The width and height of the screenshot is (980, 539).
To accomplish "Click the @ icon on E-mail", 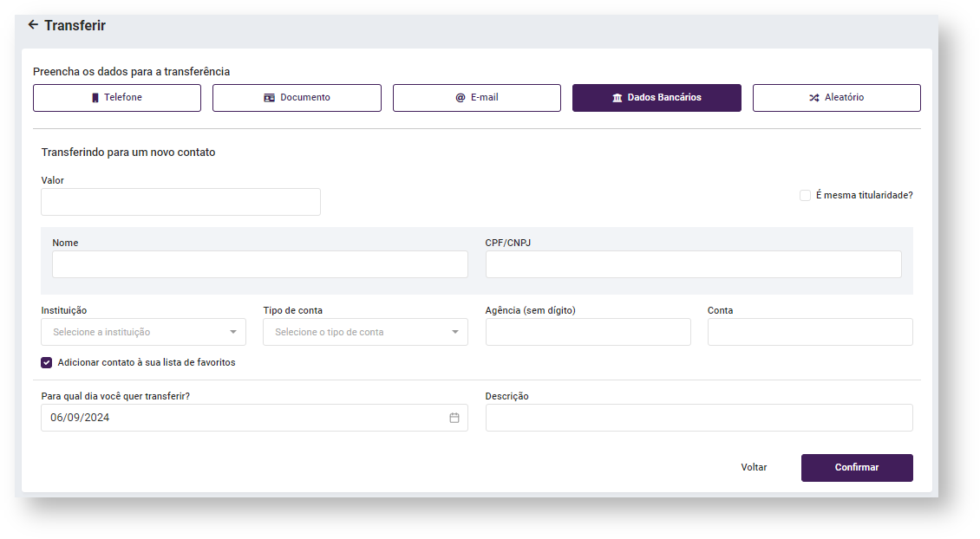I will (461, 98).
